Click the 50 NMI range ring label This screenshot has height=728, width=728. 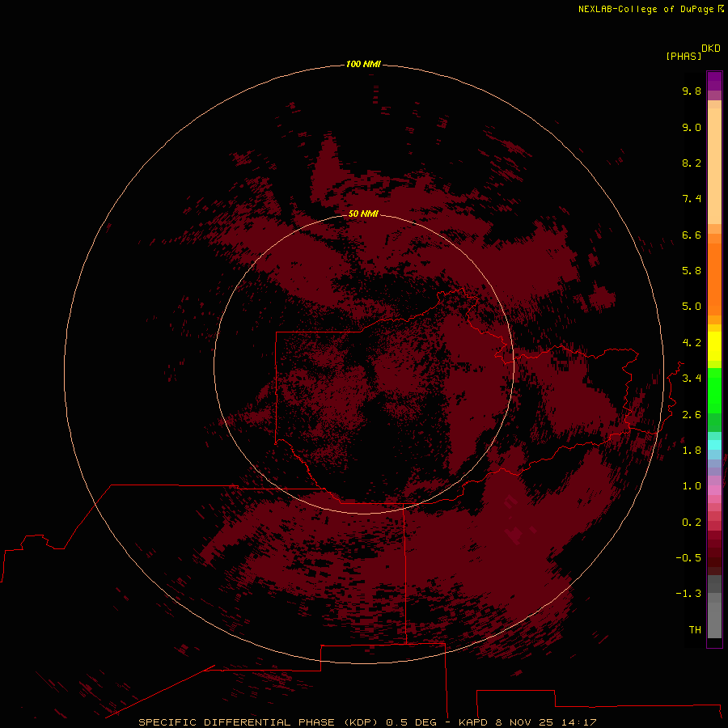point(363,214)
